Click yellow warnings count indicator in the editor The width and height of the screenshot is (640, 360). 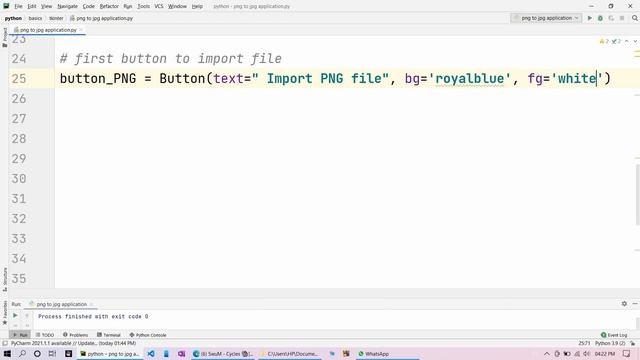pos(604,41)
